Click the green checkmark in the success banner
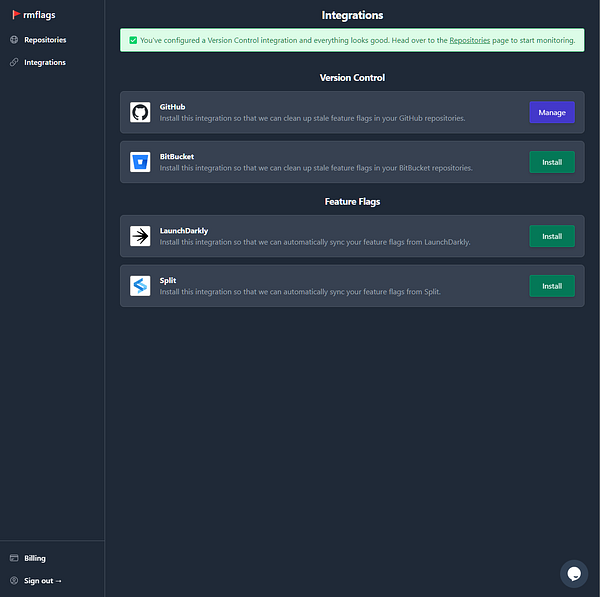600x597 pixels. click(133, 40)
